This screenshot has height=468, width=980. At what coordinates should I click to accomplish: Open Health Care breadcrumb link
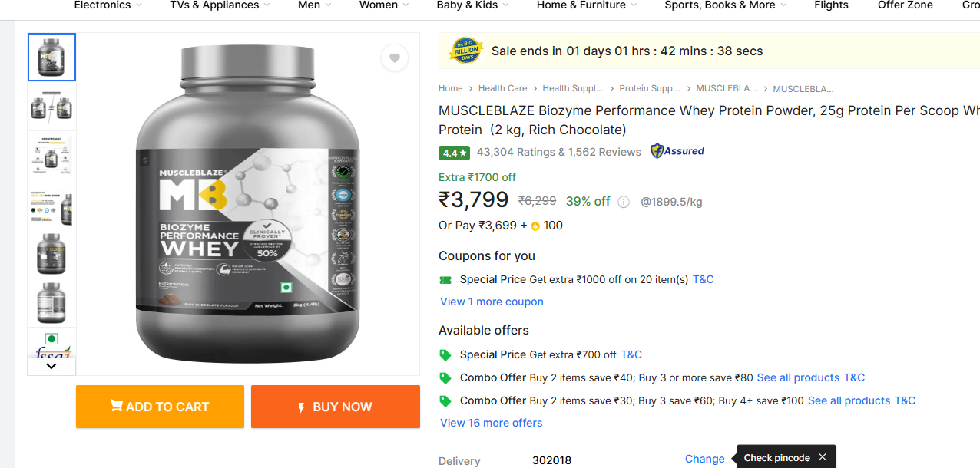pyautogui.click(x=502, y=88)
